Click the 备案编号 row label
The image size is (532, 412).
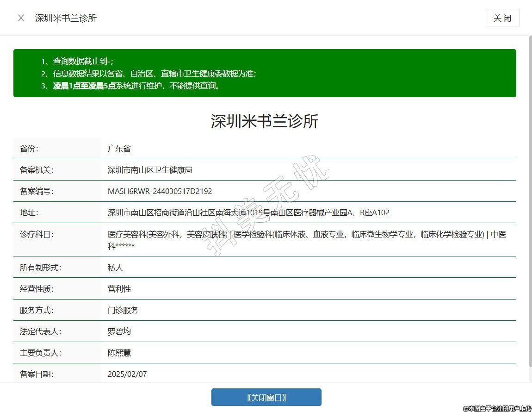[x=37, y=191]
